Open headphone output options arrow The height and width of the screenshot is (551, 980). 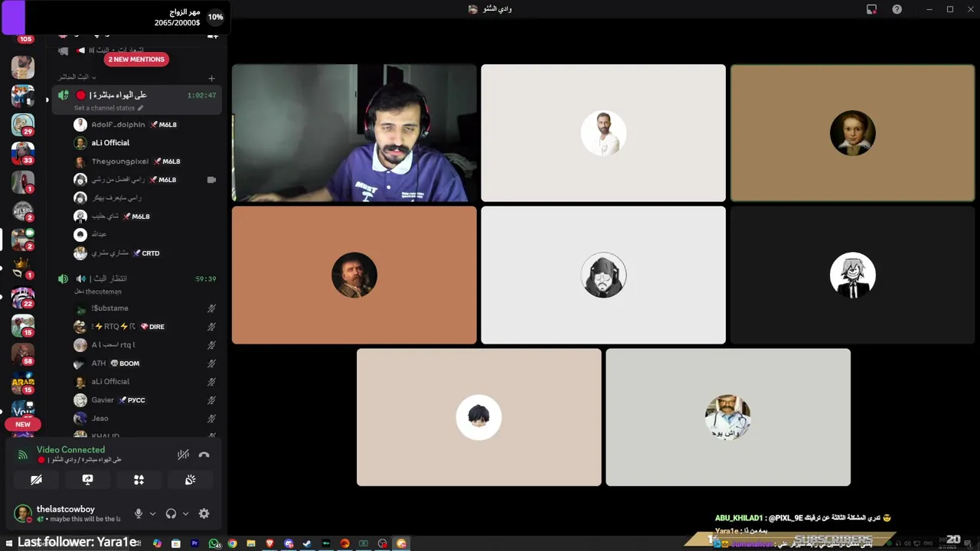tap(185, 514)
